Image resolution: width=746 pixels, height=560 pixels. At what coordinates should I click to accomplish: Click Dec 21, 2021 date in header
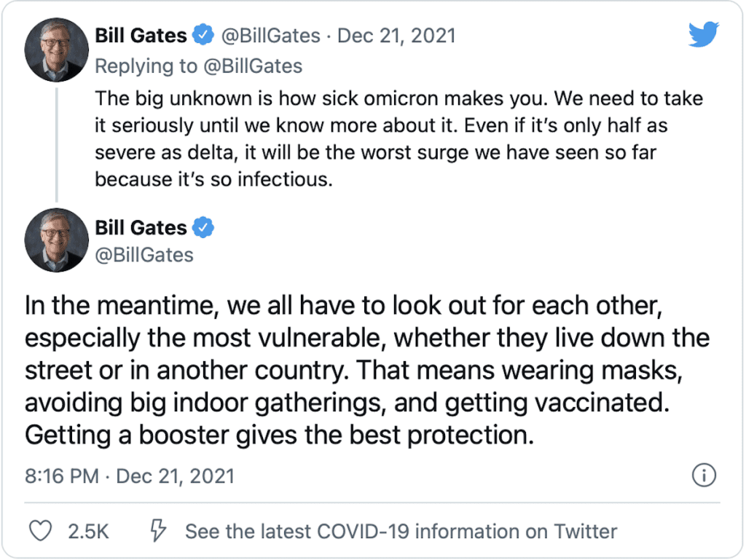point(396,36)
